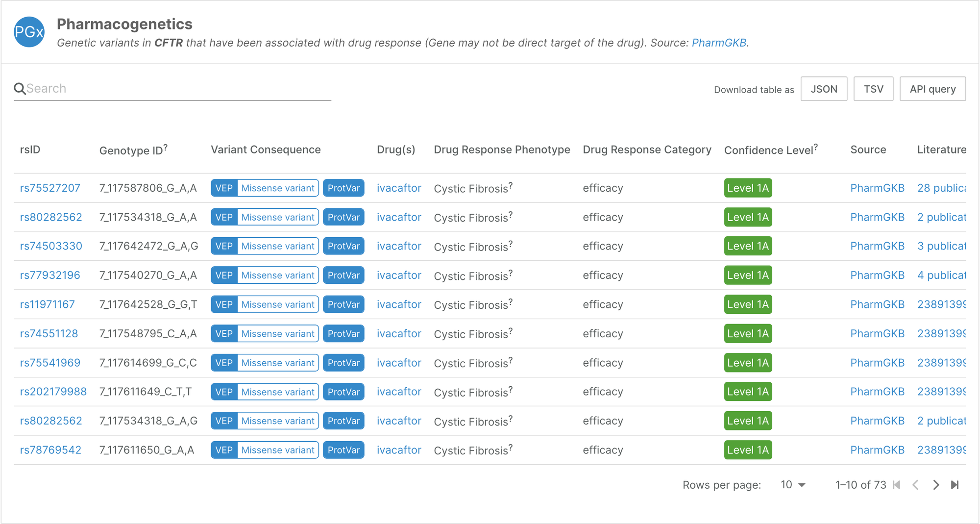Click the Source column header
This screenshot has width=980, height=524.
pos(868,150)
